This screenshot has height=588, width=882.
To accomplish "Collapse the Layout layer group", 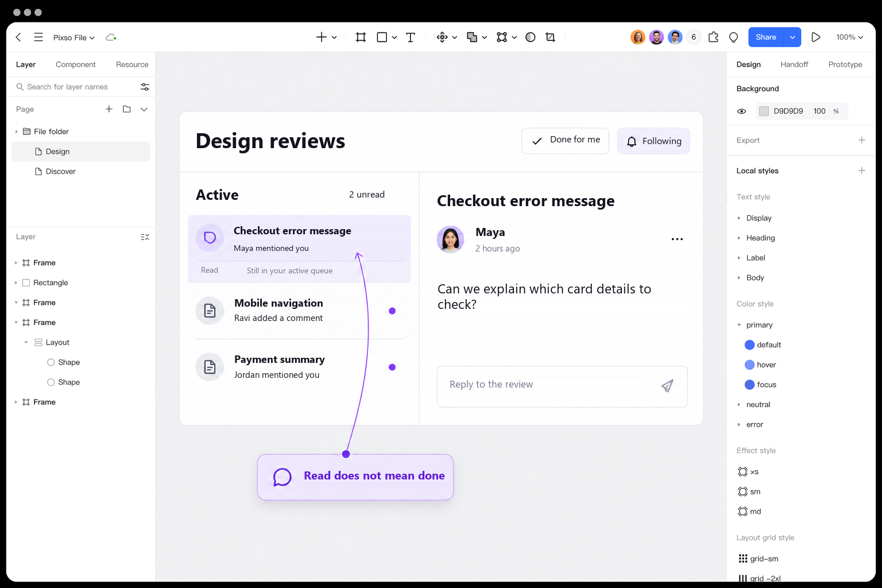I will coord(26,342).
